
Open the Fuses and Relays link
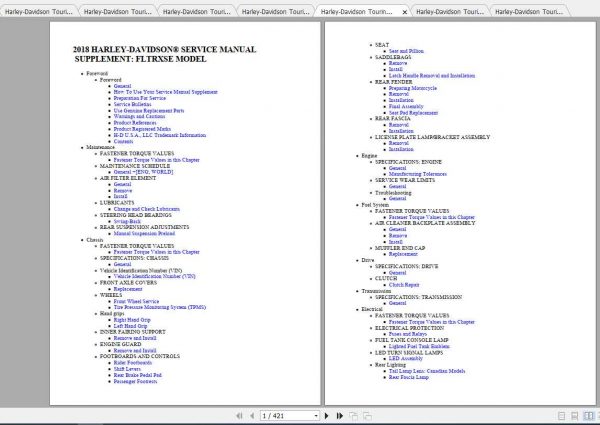[x=408, y=334]
